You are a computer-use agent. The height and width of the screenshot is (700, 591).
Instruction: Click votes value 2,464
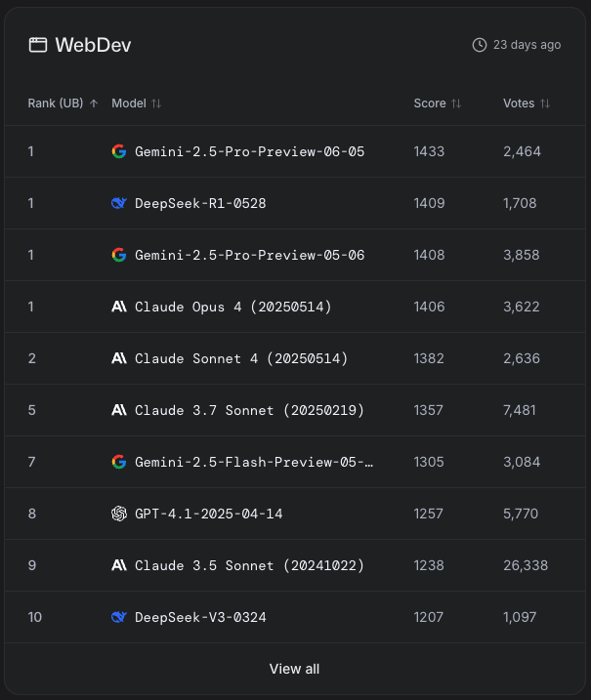(522, 151)
